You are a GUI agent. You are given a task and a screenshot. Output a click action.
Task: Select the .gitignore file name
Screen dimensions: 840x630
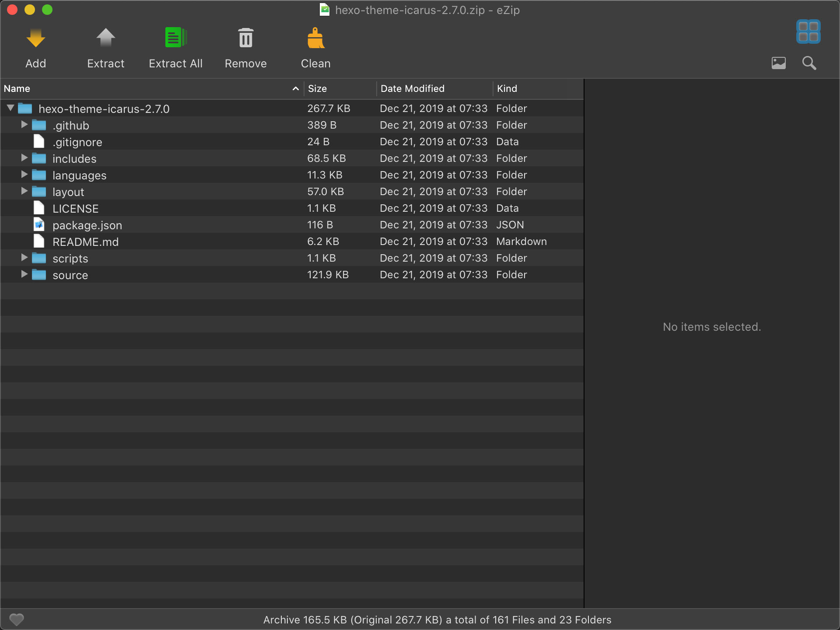(x=77, y=142)
